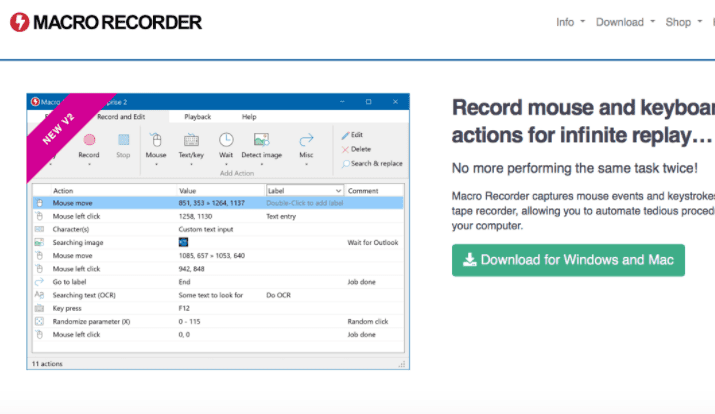Image resolution: width=715 pixels, height=414 pixels.
Task: Click the Searching text (OCR) row icon
Action: [x=39, y=295]
